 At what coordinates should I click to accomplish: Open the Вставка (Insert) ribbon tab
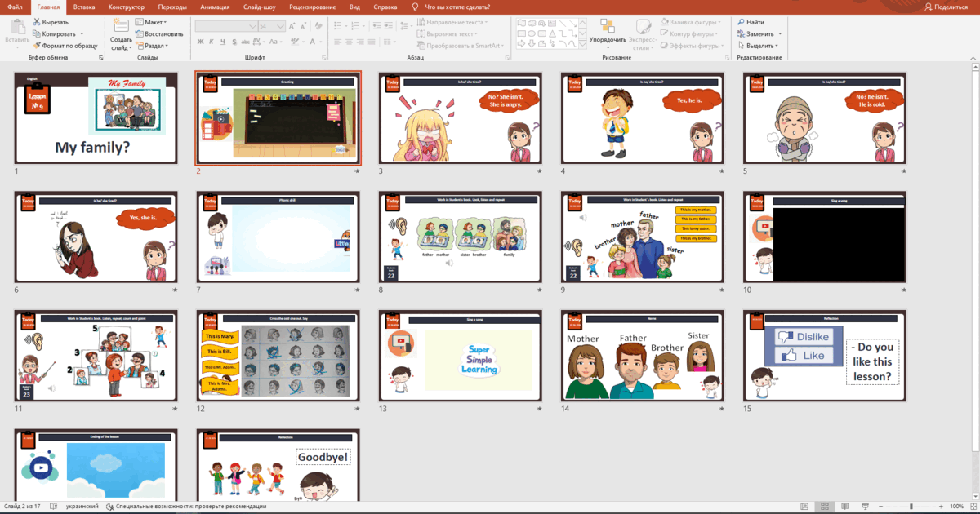click(84, 7)
